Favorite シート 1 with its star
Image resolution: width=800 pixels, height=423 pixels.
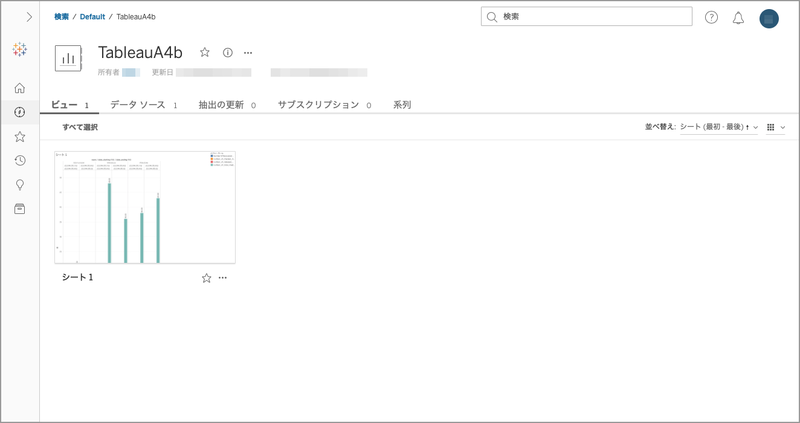point(206,278)
